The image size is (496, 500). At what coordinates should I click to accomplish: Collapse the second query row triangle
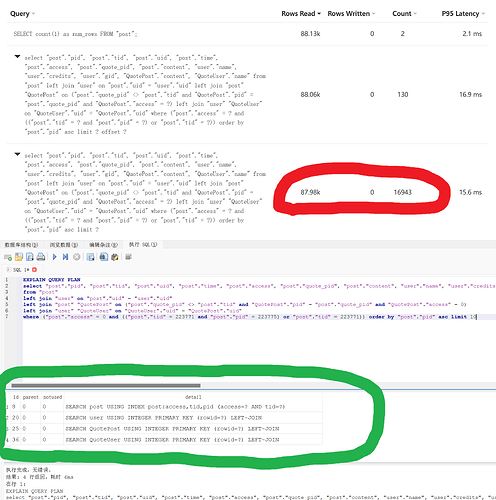pos(17,57)
